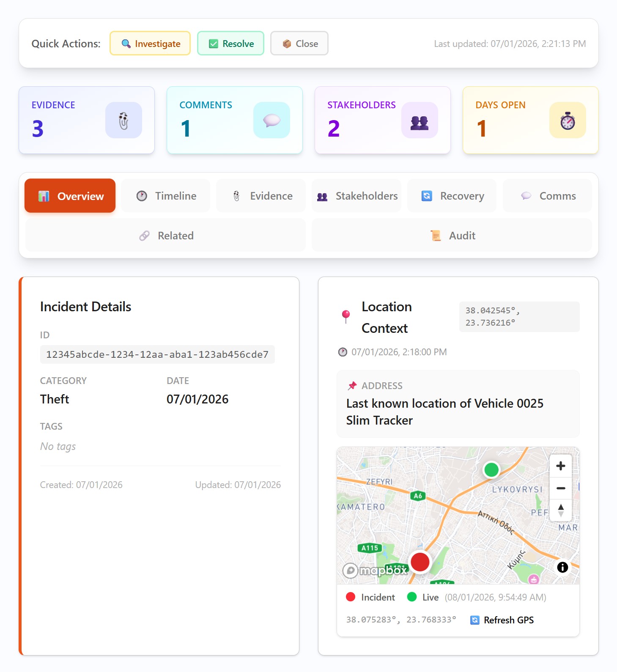Click the pushpin icon beside Location Context

(x=346, y=317)
